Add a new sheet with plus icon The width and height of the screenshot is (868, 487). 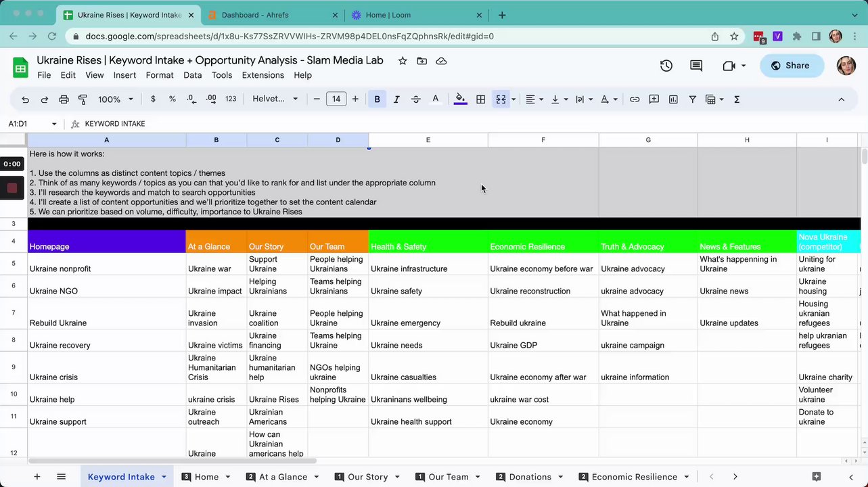point(37,477)
